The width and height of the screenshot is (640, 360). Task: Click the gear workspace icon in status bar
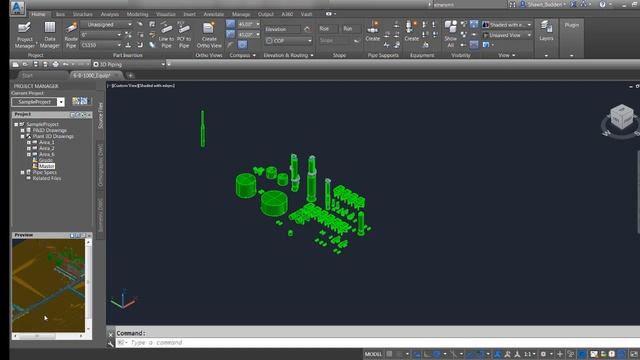click(x=543, y=354)
